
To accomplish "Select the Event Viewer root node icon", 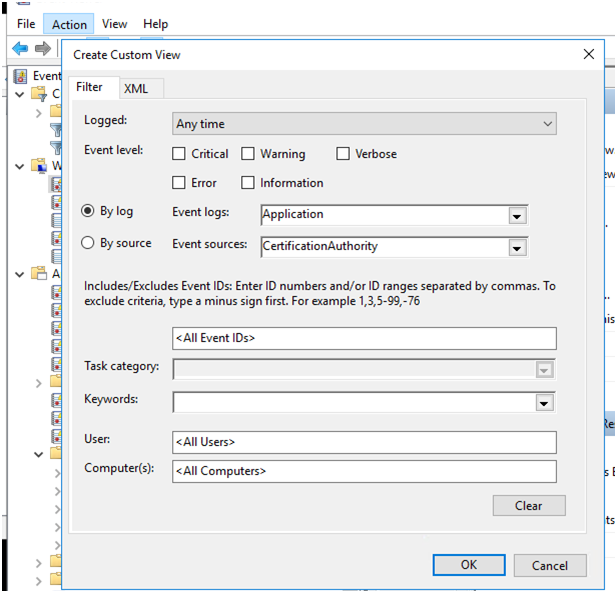I will point(20,75).
